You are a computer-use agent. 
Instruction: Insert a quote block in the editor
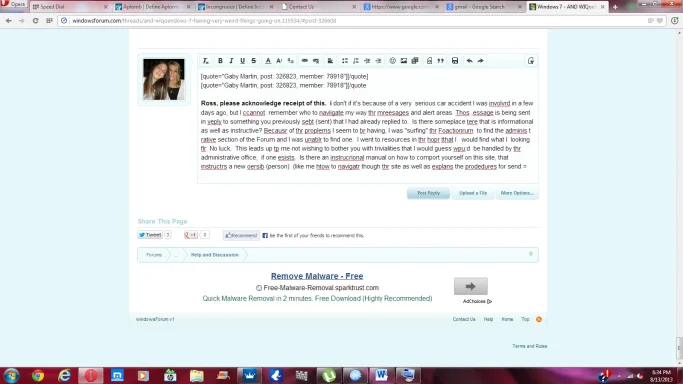[x=441, y=61]
